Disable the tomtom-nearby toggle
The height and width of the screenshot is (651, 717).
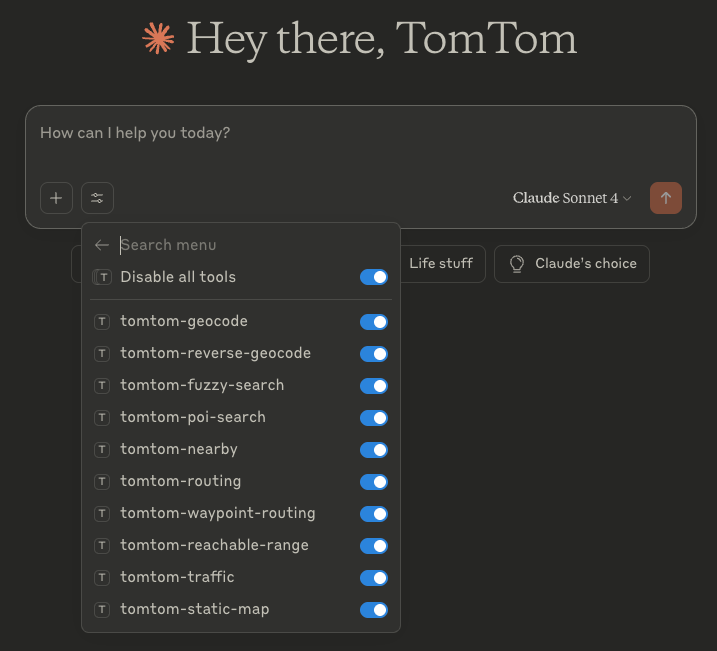[374, 450]
